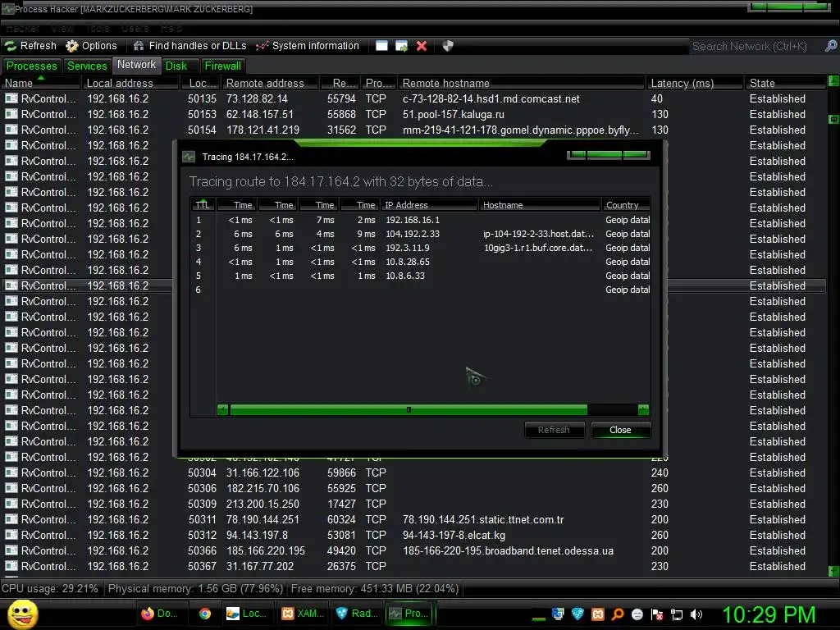The image size is (840, 630).
Task: Select row with remote address 182.215.70.106
Action: tap(413, 488)
